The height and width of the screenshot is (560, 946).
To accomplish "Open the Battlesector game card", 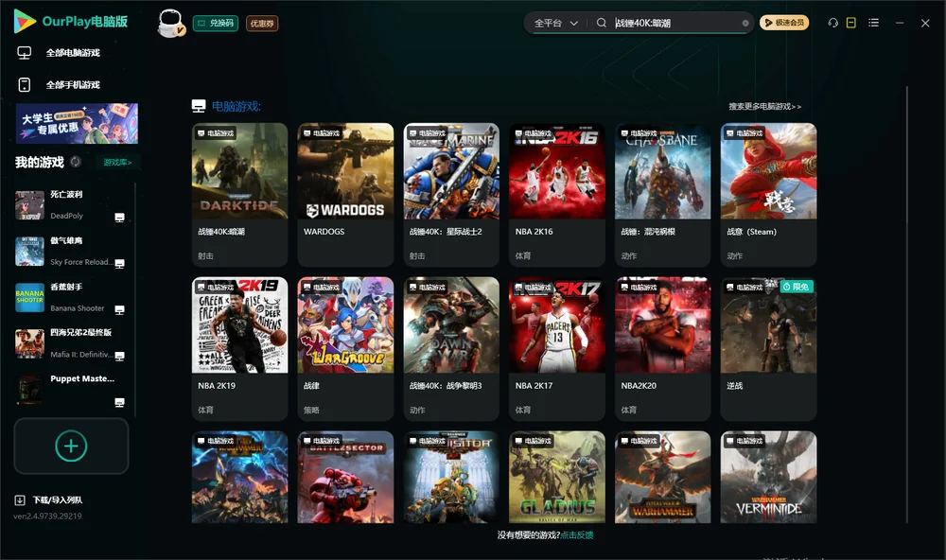I will tap(345, 477).
